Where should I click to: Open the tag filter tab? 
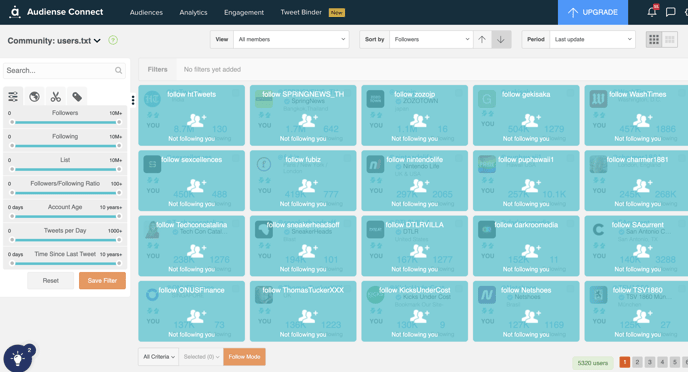pyautogui.click(x=77, y=97)
